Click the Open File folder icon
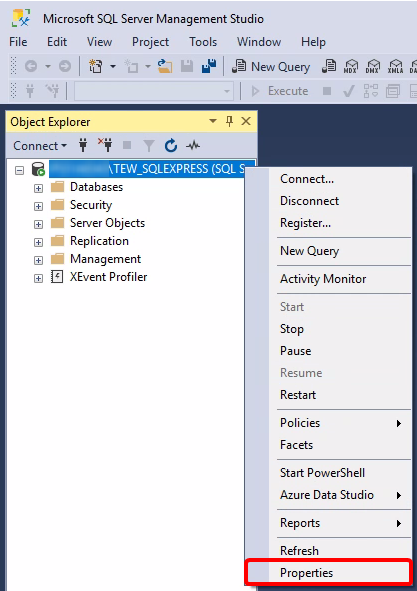Viewport: 417px width, 591px height. point(165,66)
